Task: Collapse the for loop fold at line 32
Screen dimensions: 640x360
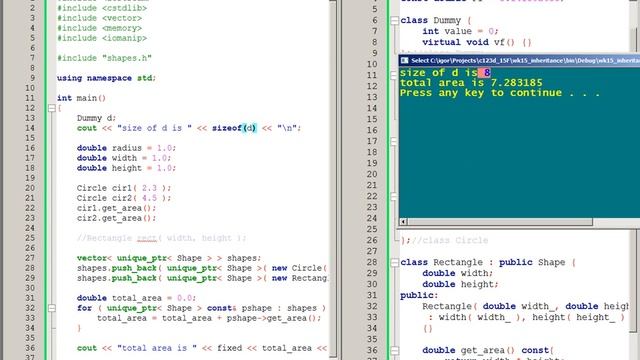Action: (x=52, y=308)
